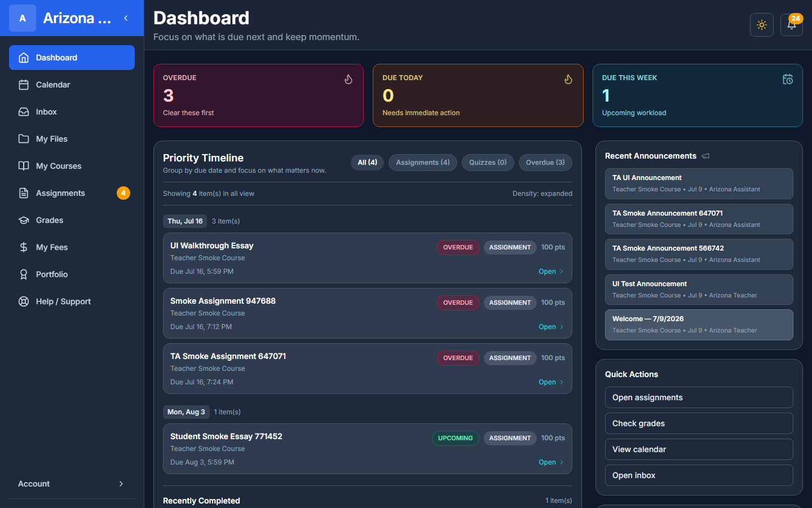The image size is (812, 508).
Task: Switch to Quizzes (0) filter
Action: [488, 163]
